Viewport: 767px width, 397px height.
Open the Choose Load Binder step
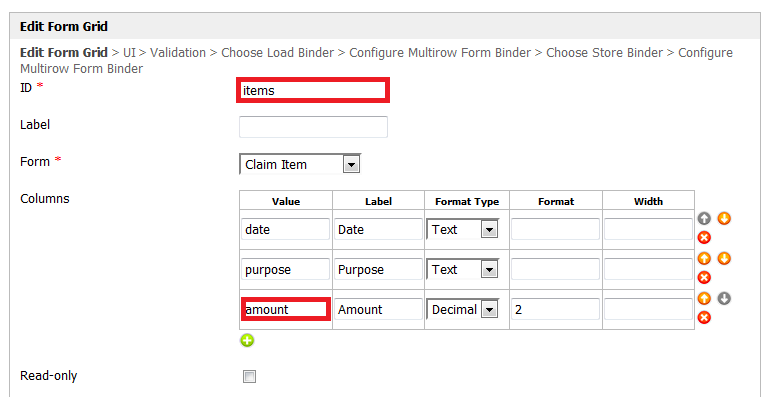tap(278, 53)
